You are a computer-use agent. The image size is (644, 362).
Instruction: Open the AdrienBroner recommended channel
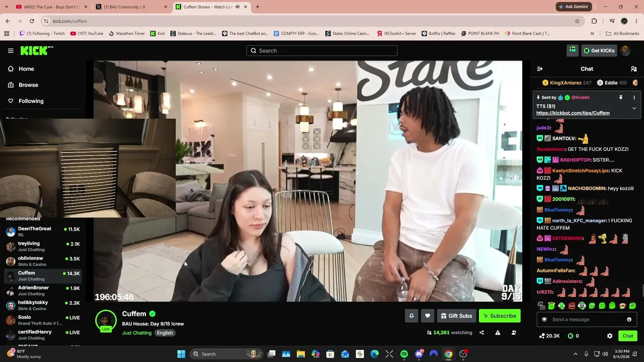click(42, 291)
